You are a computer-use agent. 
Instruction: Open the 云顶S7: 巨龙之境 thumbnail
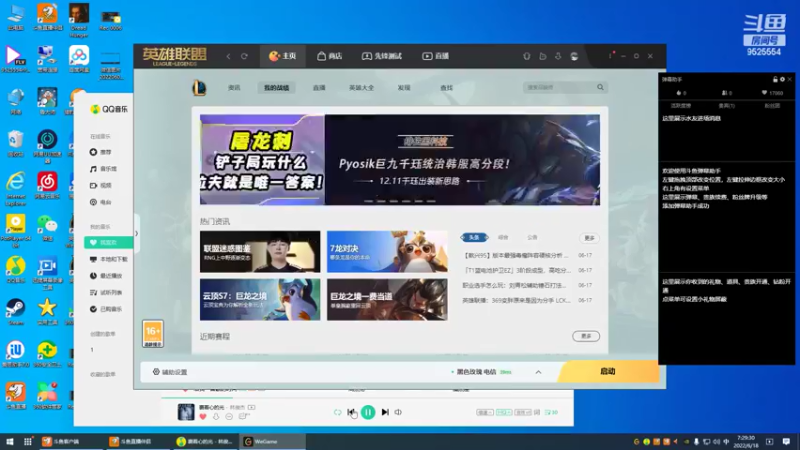(x=260, y=299)
